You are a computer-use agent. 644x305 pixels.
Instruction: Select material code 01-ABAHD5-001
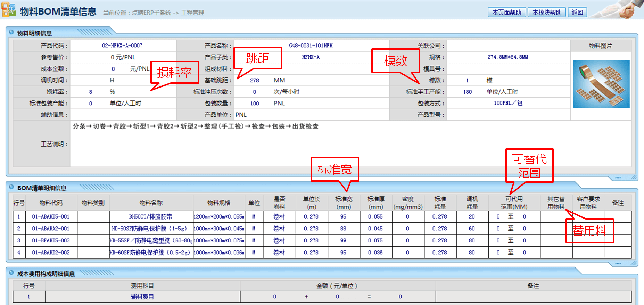click(x=51, y=216)
